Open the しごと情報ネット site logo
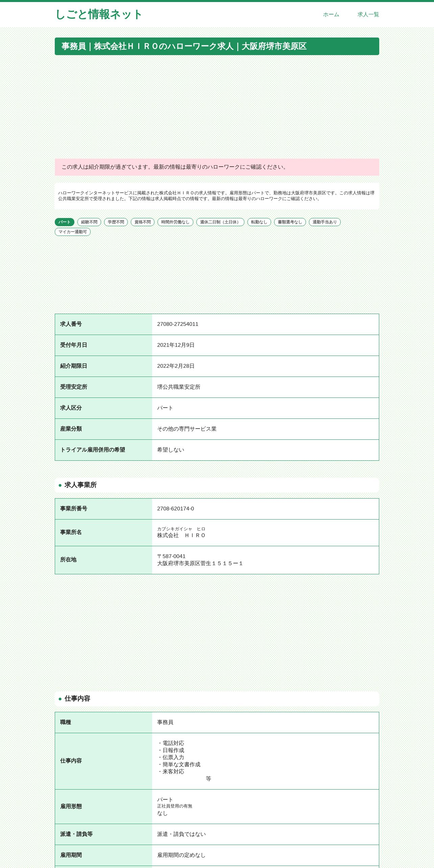 pyautogui.click(x=98, y=15)
